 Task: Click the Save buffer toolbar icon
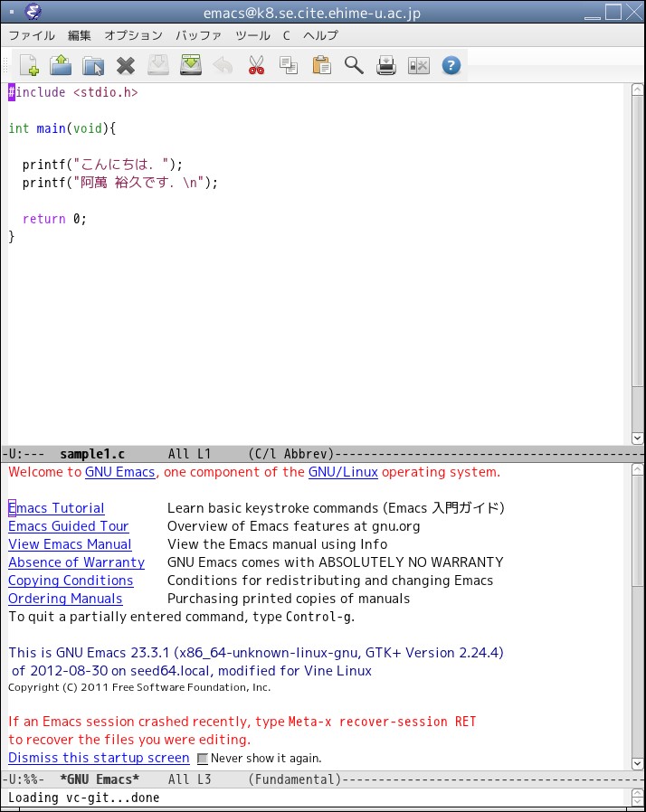click(x=158, y=65)
